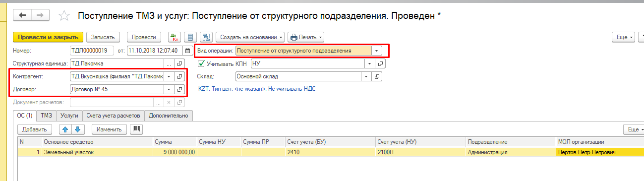Toggle the Учитывать КПН checkbox

coord(201,63)
